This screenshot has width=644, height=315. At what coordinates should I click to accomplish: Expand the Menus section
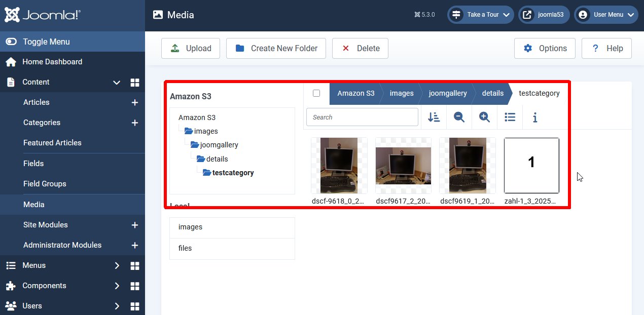click(117, 265)
